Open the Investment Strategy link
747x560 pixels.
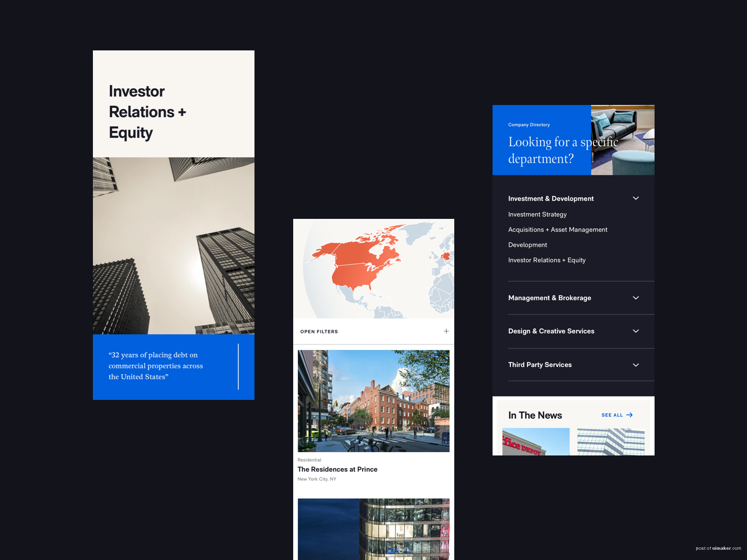(x=537, y=214)
